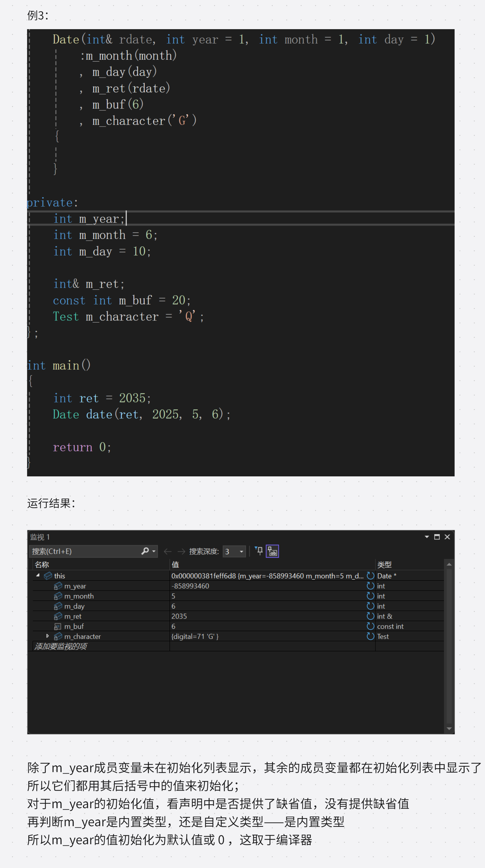
Task: Open the watch window options dropdown arrow
Action: pyautogui.click(x=427, y=537)
